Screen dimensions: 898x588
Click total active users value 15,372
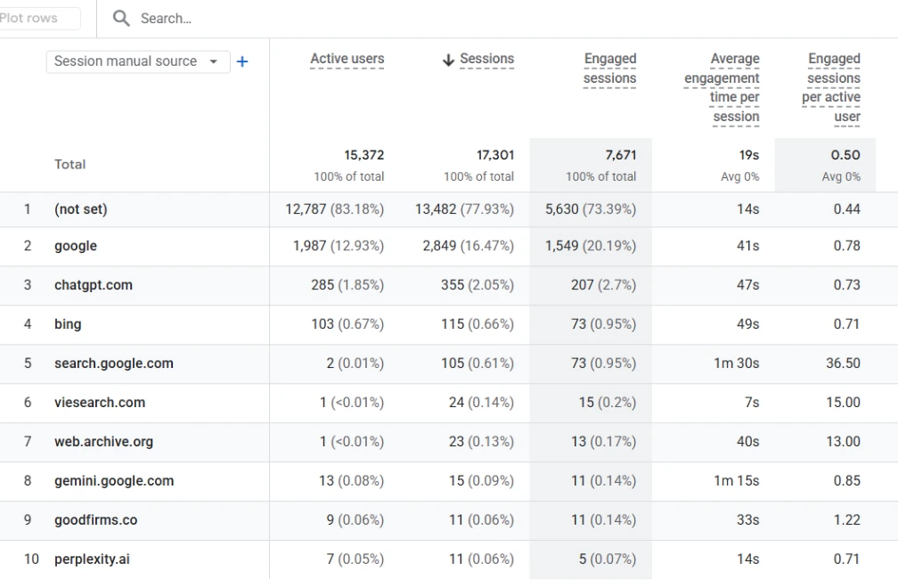(x=364, y=155)
